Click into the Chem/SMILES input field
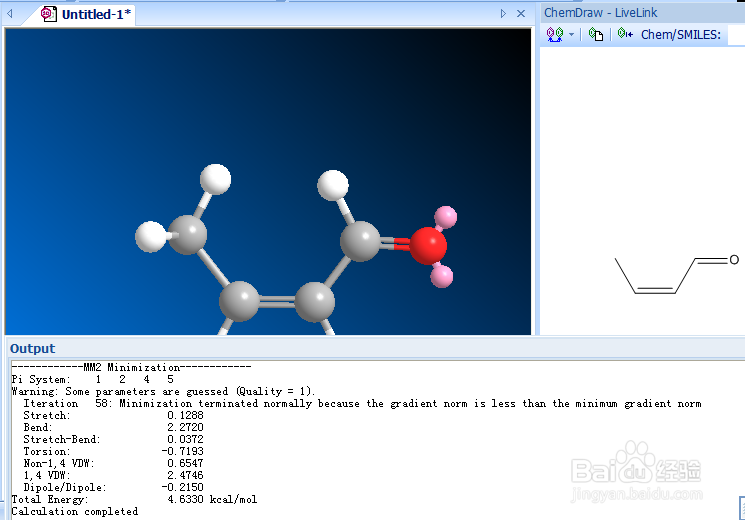This screenshot has width=745, height=520. (736, 35)
